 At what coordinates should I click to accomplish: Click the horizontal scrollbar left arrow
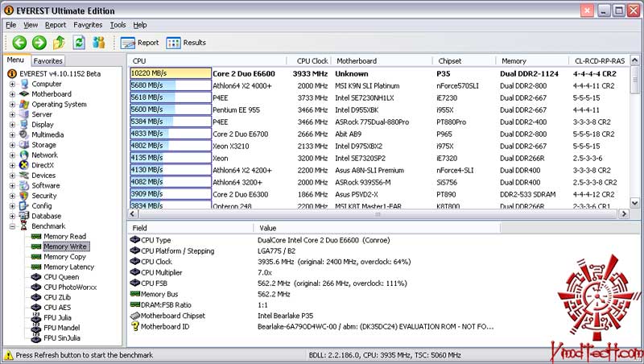[x=133, y=213]
